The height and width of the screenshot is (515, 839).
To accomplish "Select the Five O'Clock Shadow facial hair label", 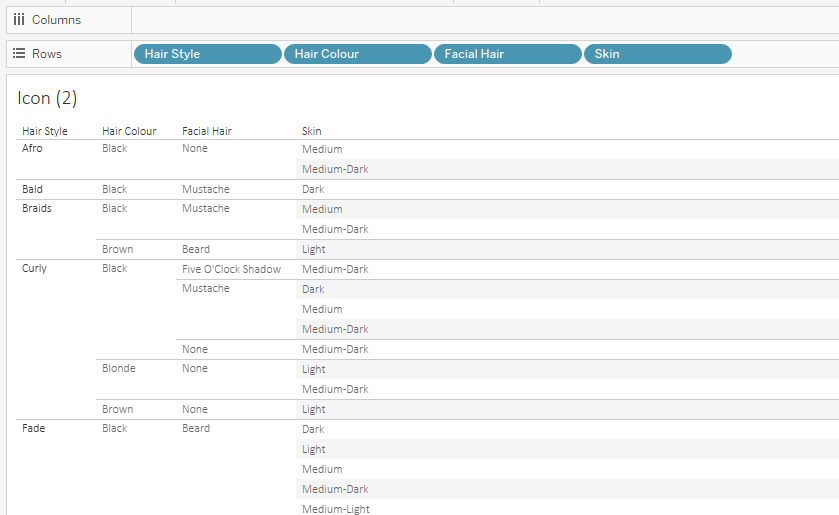I will pos(231,269).
